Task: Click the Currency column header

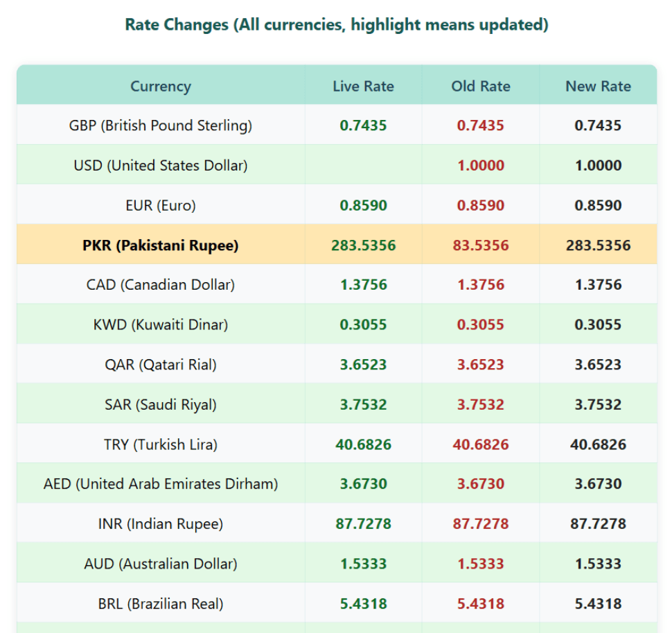Action: (160, 86)
